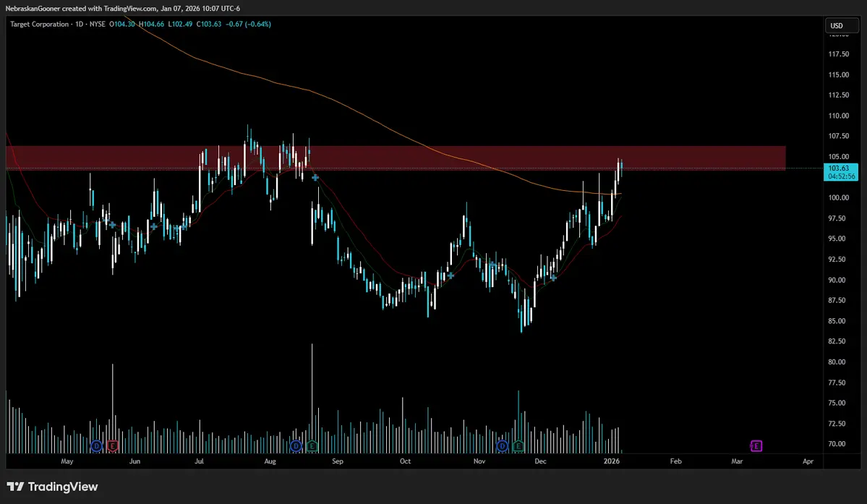Click the red earnings marker left of June
867x504 pixels.
click(113, 446)
